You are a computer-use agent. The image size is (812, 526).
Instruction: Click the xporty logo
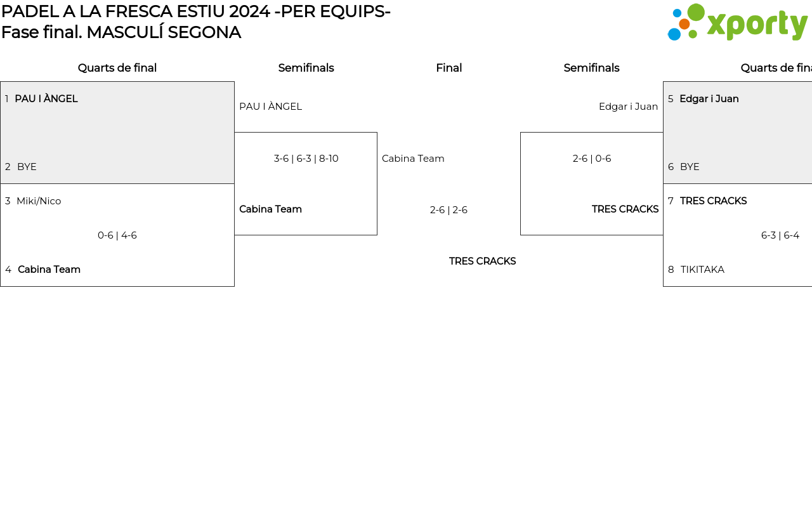pyautogui.click(x=737, y=23)
